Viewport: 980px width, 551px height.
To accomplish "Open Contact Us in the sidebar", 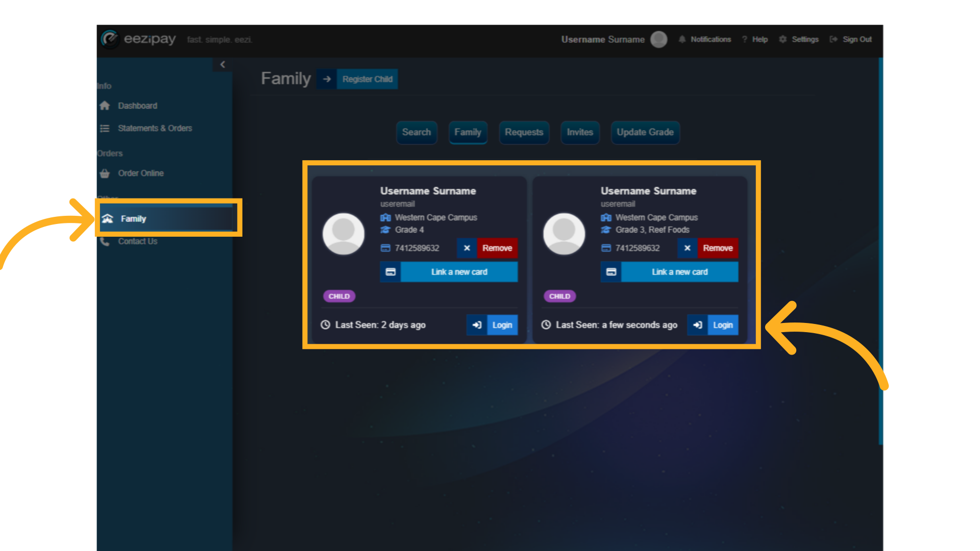I will (x=138, y=241).
